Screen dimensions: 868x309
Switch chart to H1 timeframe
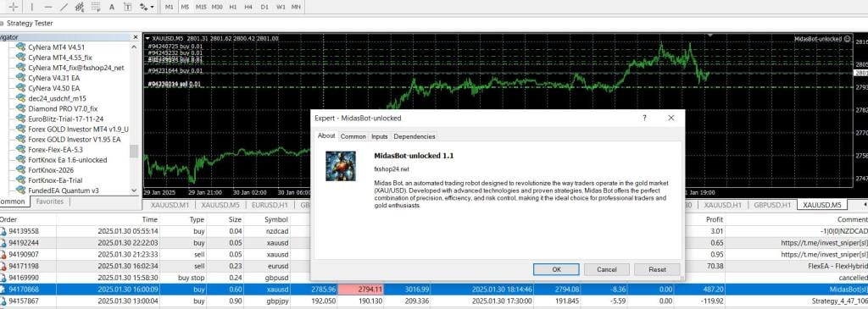coord(233,7)
